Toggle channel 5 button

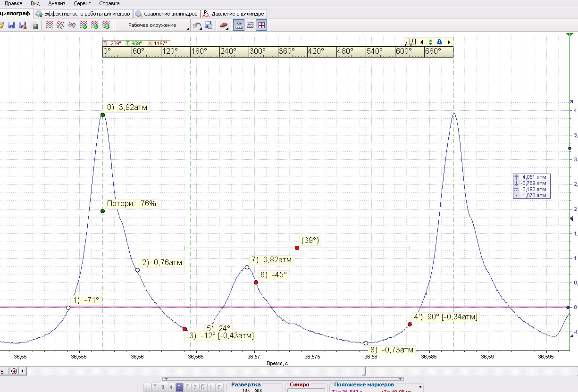179,387
